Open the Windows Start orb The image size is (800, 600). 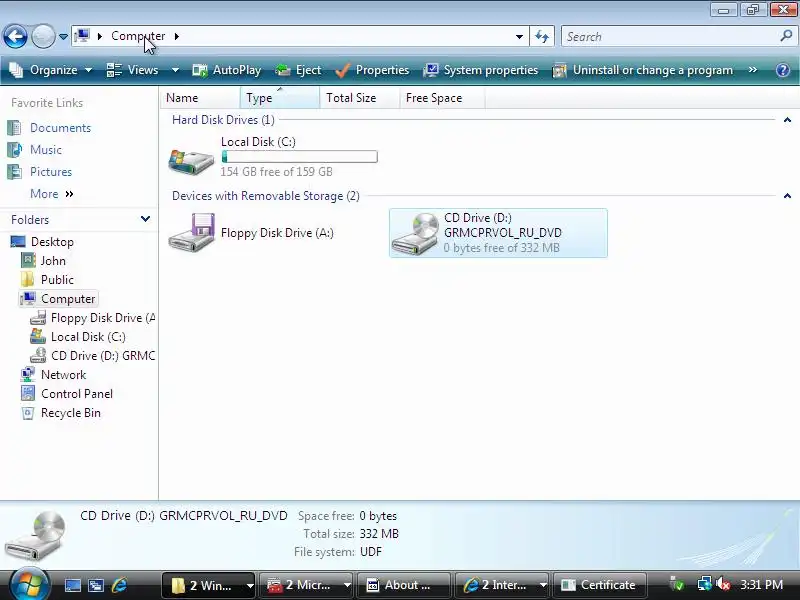(29, 584)
